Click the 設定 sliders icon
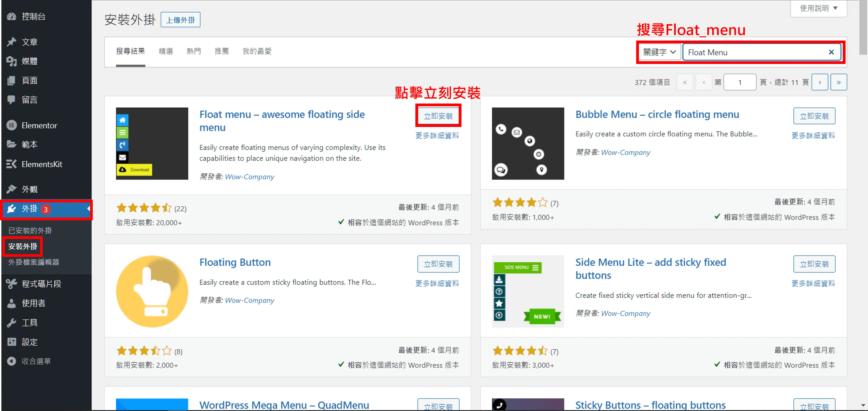Viewport: 868px width, 411px height. click(x=12, y=342)
